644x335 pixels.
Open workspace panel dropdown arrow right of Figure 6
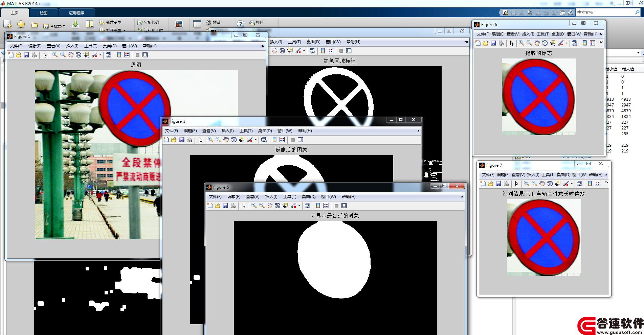(x=638, y=53)
